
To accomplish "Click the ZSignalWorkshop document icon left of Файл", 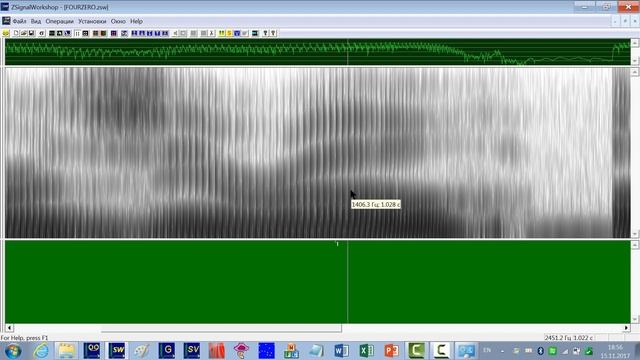I will click(6, 21).
